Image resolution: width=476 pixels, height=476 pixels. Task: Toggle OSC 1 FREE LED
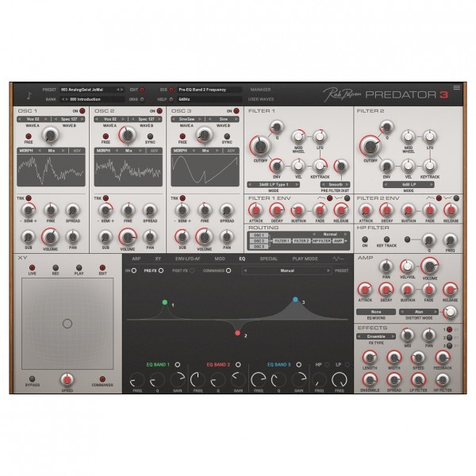[29, 136]
